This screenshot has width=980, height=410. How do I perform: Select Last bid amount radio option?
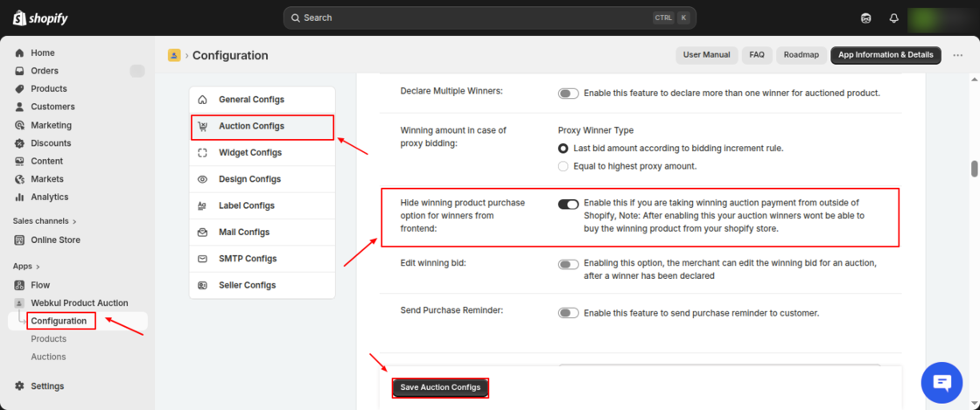pos(563,149)
